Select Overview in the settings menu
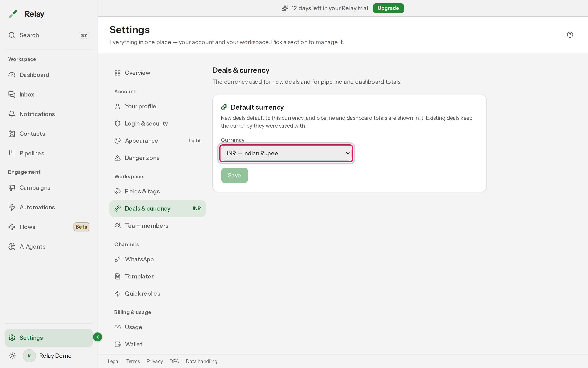The width and height of the screenshot is (588, 368). pos(157,73)
